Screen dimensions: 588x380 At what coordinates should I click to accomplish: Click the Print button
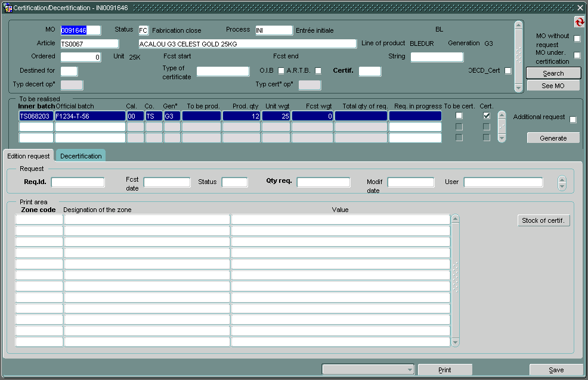point(445,370)
